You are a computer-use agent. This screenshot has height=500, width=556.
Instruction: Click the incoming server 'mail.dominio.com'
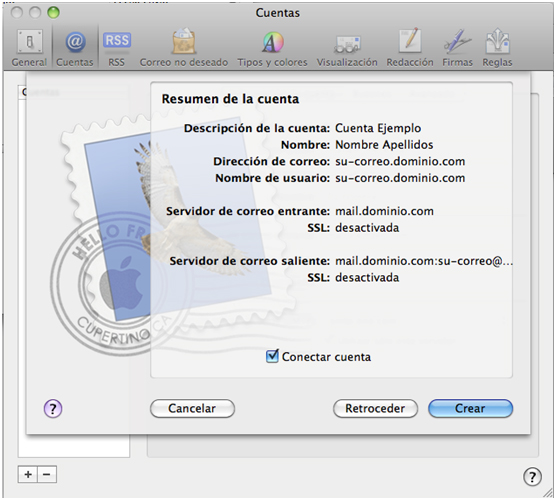pyautogui.click(x=384, y=211)
